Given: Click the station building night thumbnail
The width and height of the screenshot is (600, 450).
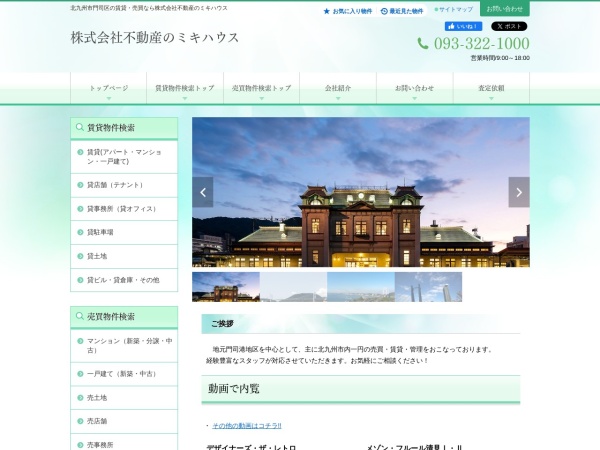Looking at the screenshot, I should tap(226, 287).
